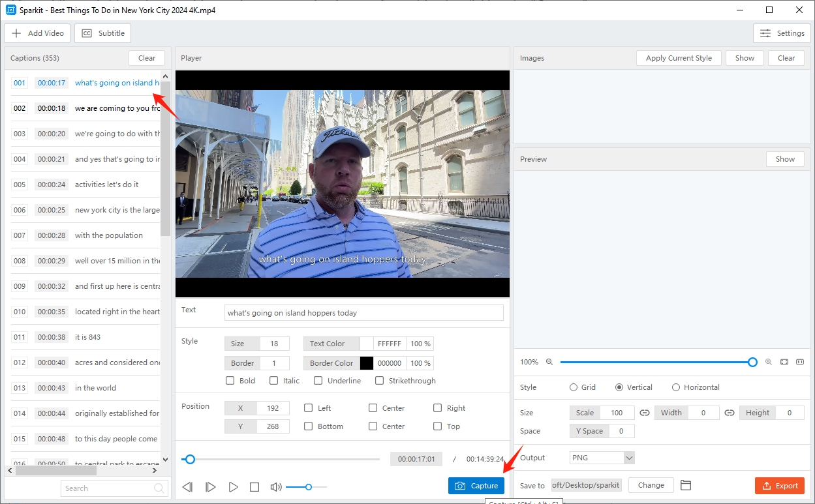Viewport: 815px width, 504px height.
Task: Click the Add Video toolbar item
Action: pyautogui.click(x=37, y=33)
